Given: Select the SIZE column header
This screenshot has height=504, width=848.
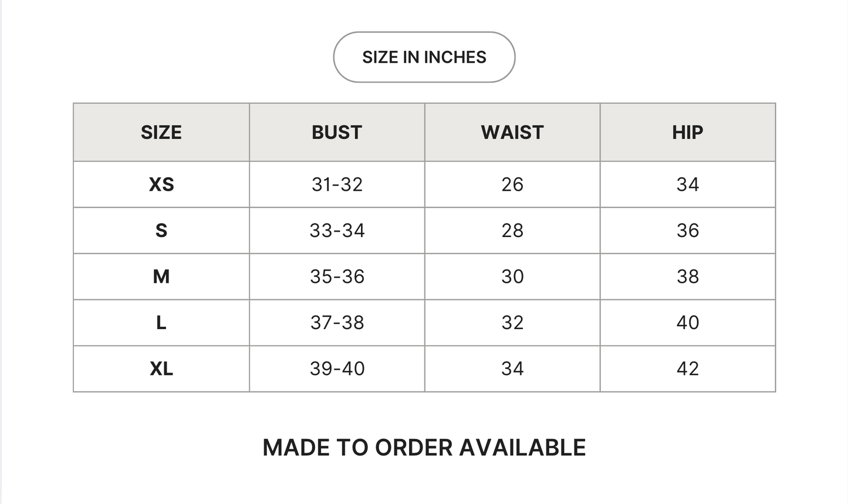Looking at the screenshot, I should 161,133.
